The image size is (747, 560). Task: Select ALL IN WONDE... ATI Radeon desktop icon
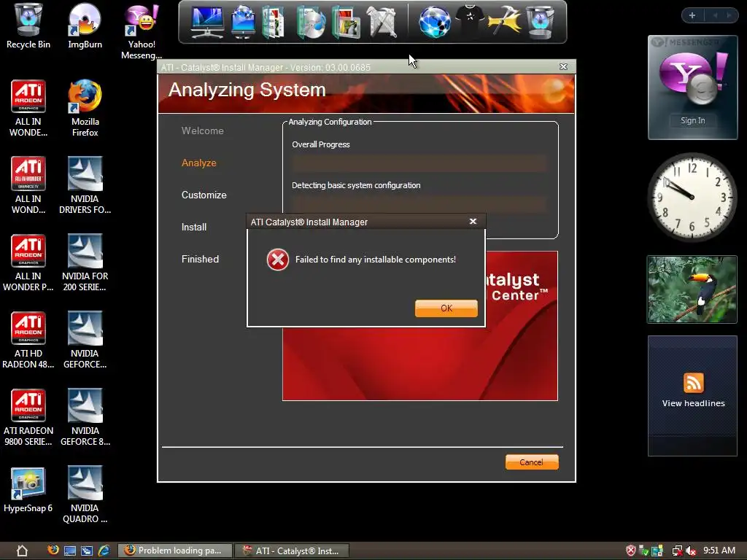(28, 109)
